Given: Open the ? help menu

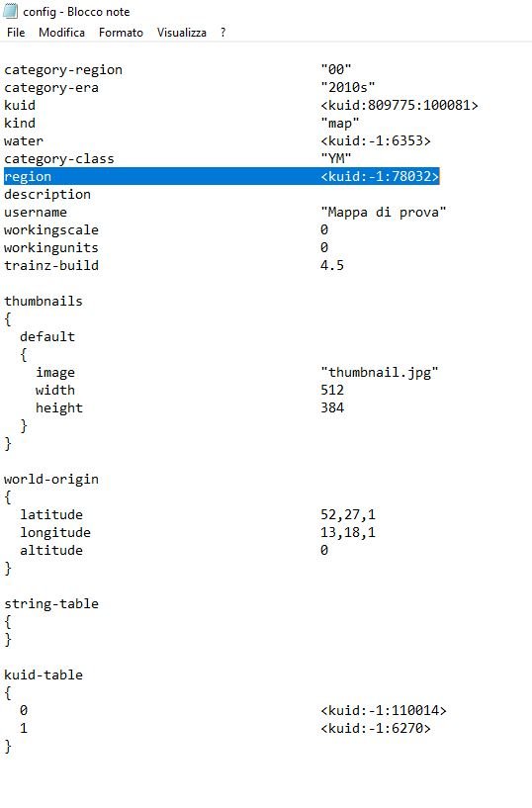Looking at the screenshot, I should coord(223,33).
